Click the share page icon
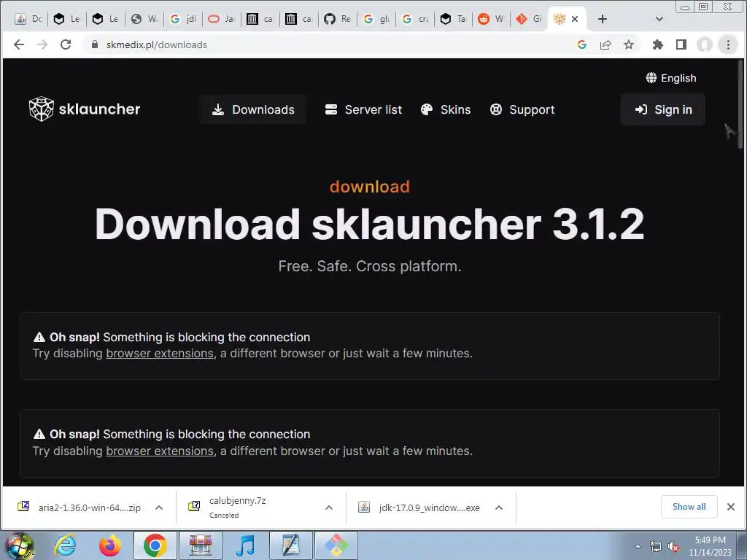This screenshot has width=747, height=560. [605, 44]
